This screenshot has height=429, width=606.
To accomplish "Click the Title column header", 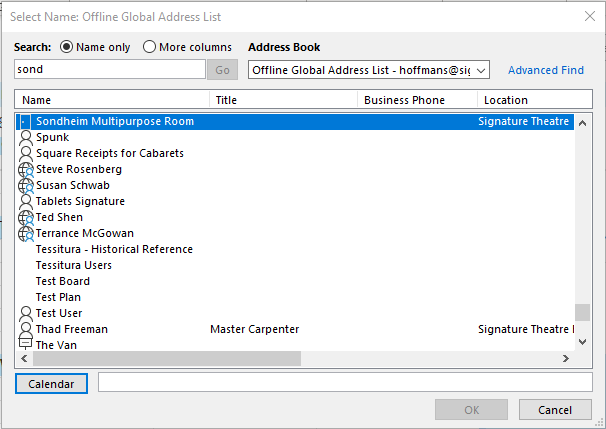I will (x=283, y=100).
